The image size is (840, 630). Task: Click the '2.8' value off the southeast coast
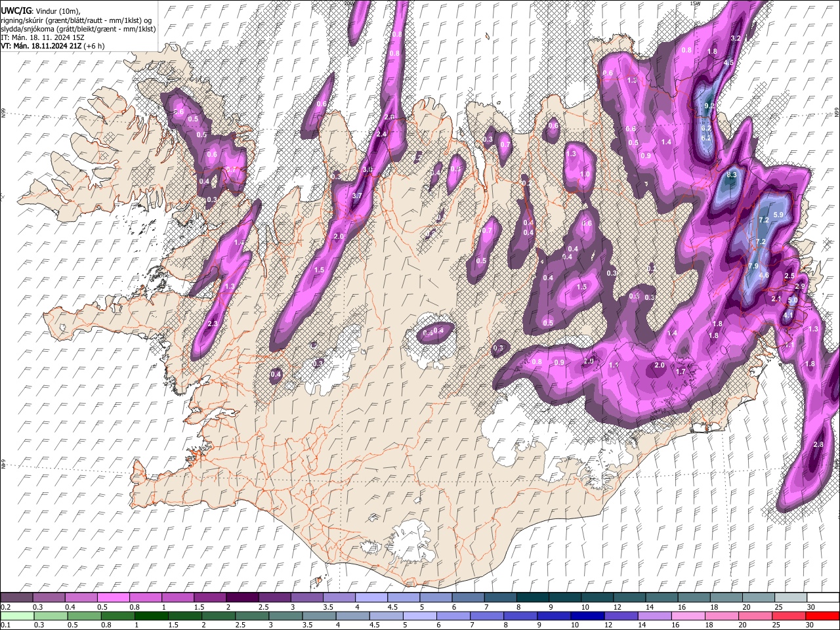[x=818, y=445]
